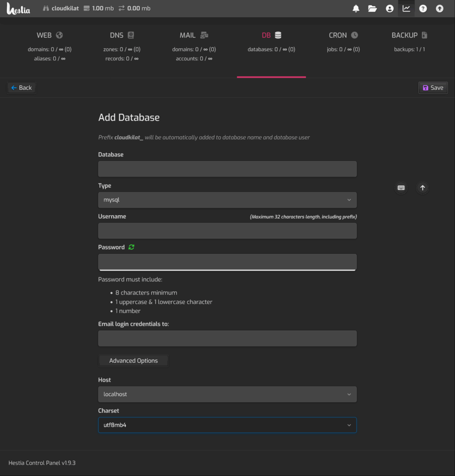Click the Charset label

point(108,411)
